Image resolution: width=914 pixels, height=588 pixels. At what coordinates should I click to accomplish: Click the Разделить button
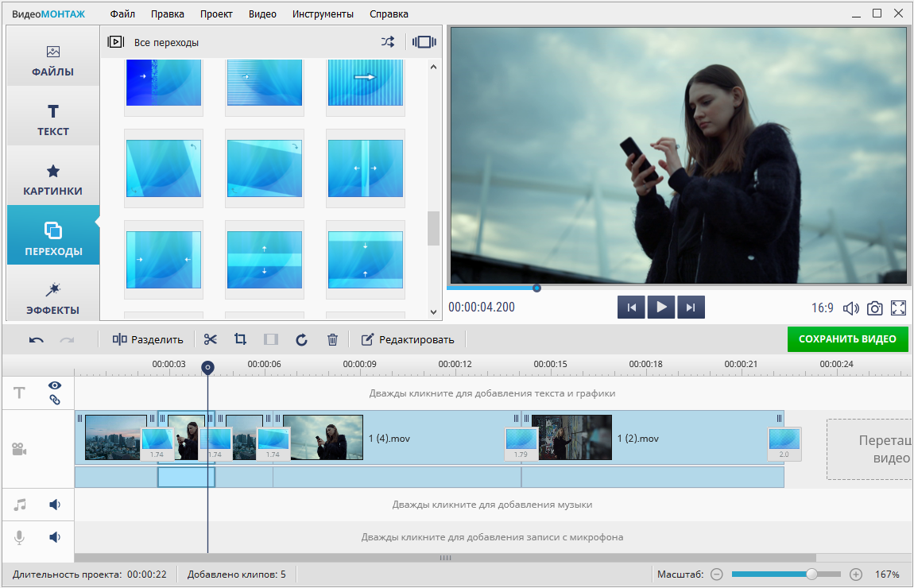coord(148,339)
